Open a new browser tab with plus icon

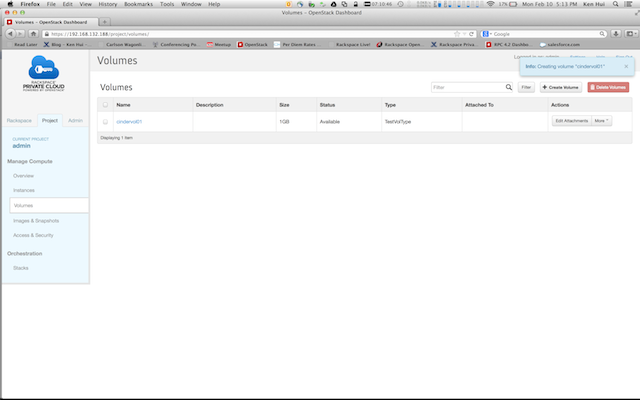(105, 21)
